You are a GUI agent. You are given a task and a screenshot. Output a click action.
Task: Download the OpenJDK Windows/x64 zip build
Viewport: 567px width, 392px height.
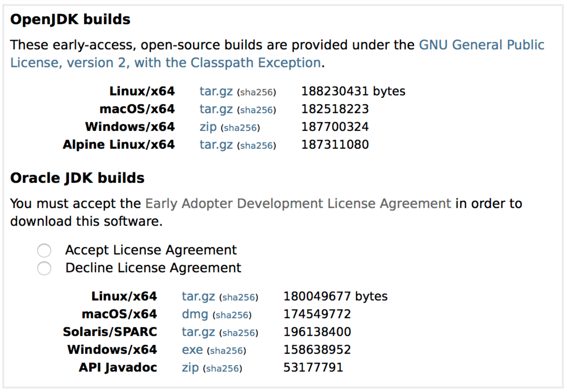(x=208, y=127)
